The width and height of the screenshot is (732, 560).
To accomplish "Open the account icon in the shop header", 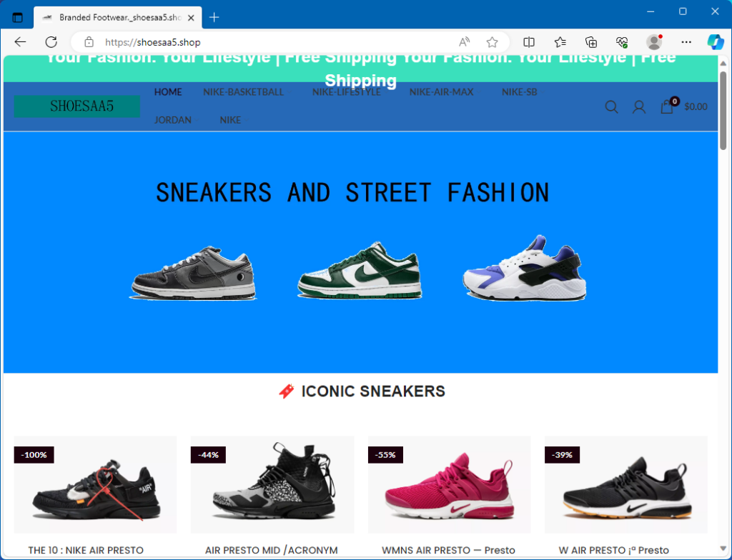I will (x=638, y=107).
